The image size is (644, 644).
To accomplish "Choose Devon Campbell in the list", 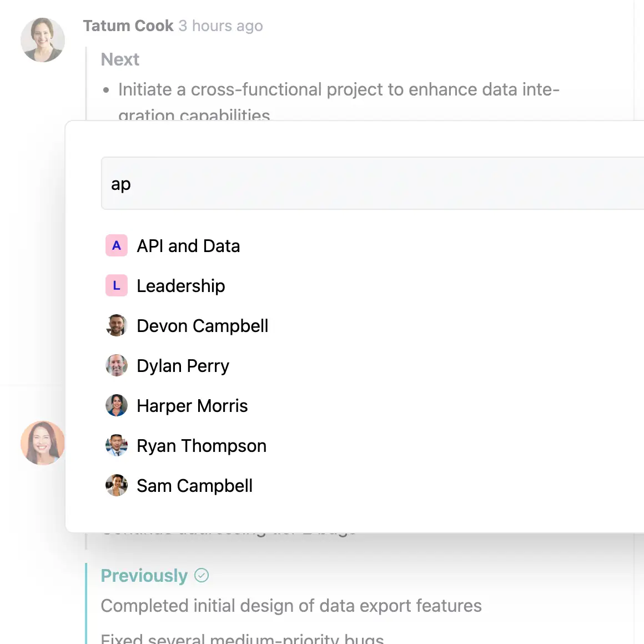I will coord(203,326).
